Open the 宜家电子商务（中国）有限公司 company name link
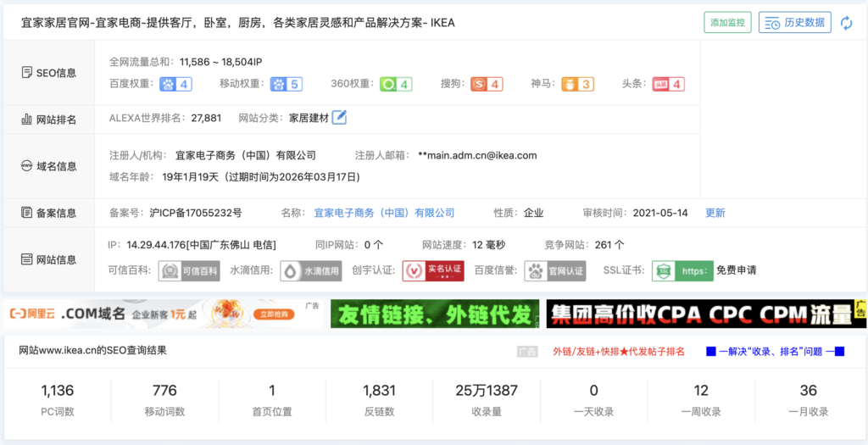 pos(384,213)
